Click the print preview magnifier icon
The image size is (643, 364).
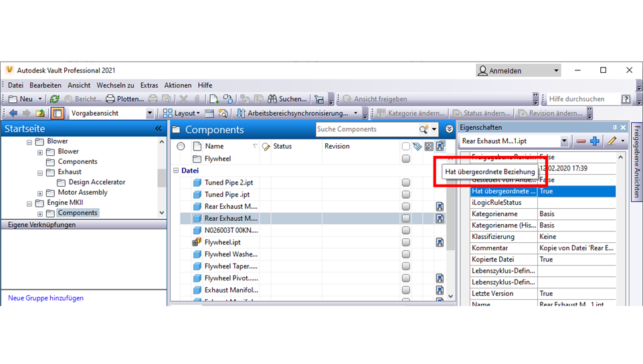coord(167,99)
